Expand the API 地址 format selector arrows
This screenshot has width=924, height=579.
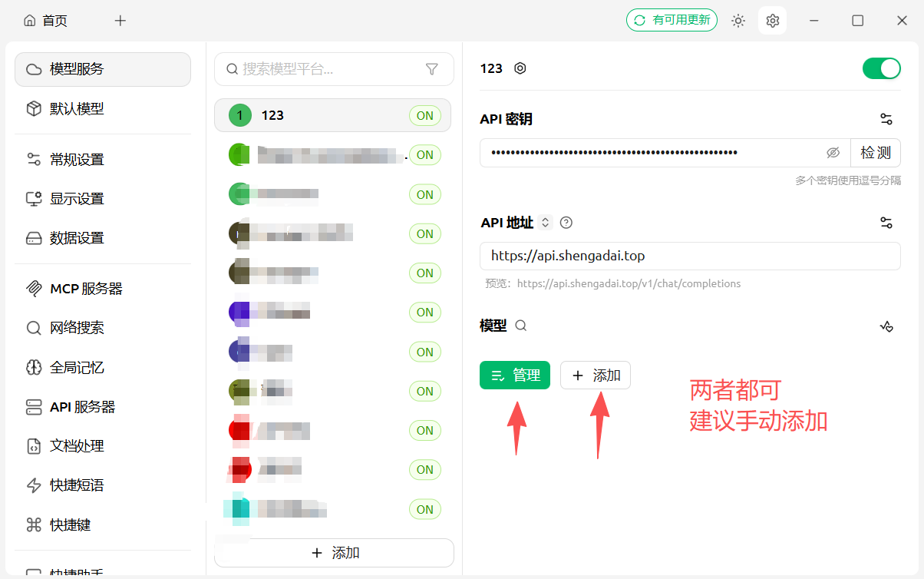[x=545, y=223]
